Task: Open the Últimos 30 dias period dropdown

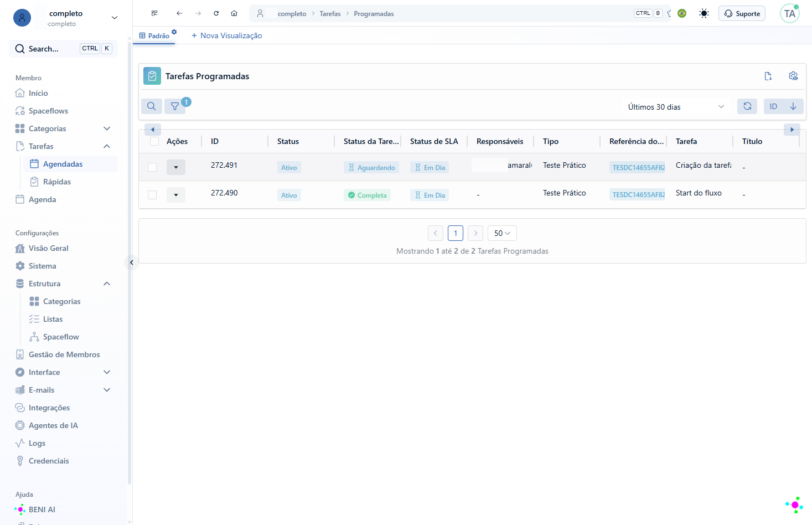Action: (675, 107)
